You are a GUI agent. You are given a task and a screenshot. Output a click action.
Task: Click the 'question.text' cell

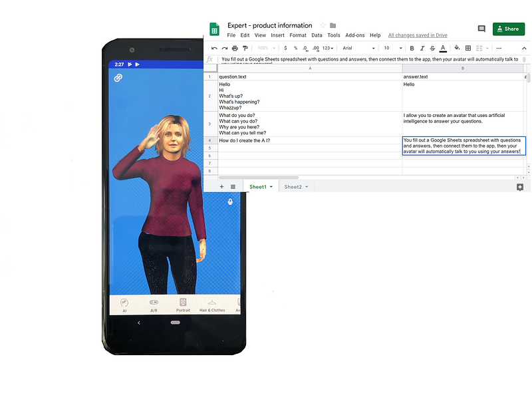pyautogui.click(x=310, y=76)
